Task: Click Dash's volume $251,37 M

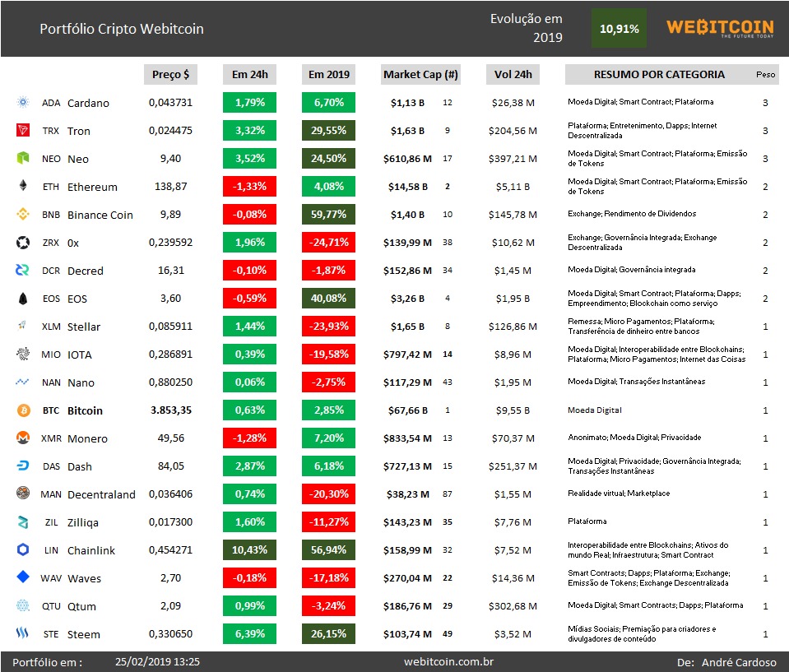Action: (x=513, y=466)
